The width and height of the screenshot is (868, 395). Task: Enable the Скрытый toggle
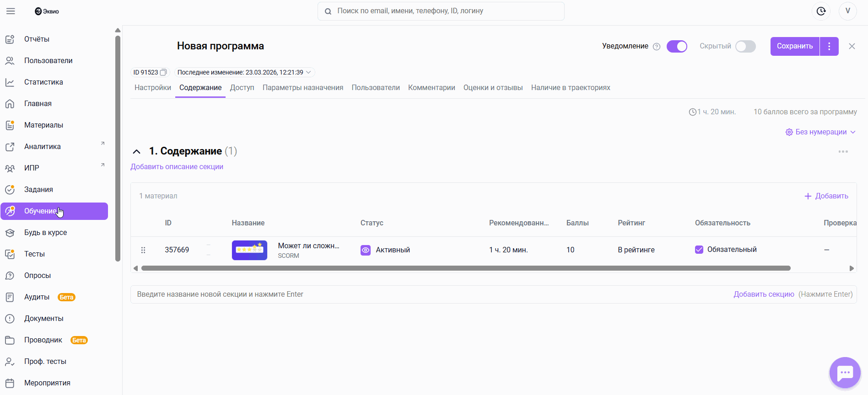pos(745,46)
